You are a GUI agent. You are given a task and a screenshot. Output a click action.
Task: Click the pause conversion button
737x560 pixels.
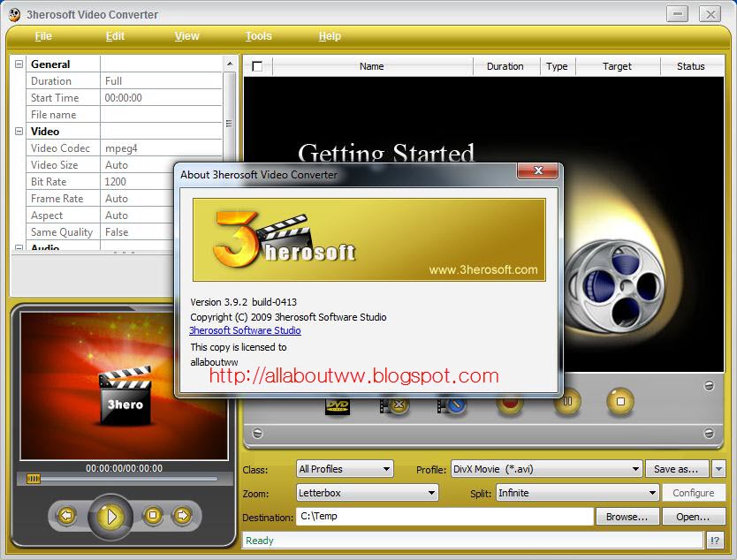click(x=567, y=402)
